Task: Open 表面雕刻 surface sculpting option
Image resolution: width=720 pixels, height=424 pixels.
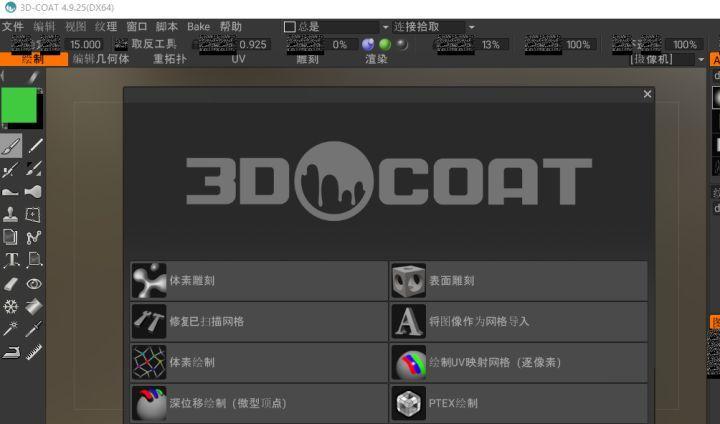Action: coord(519,281)
